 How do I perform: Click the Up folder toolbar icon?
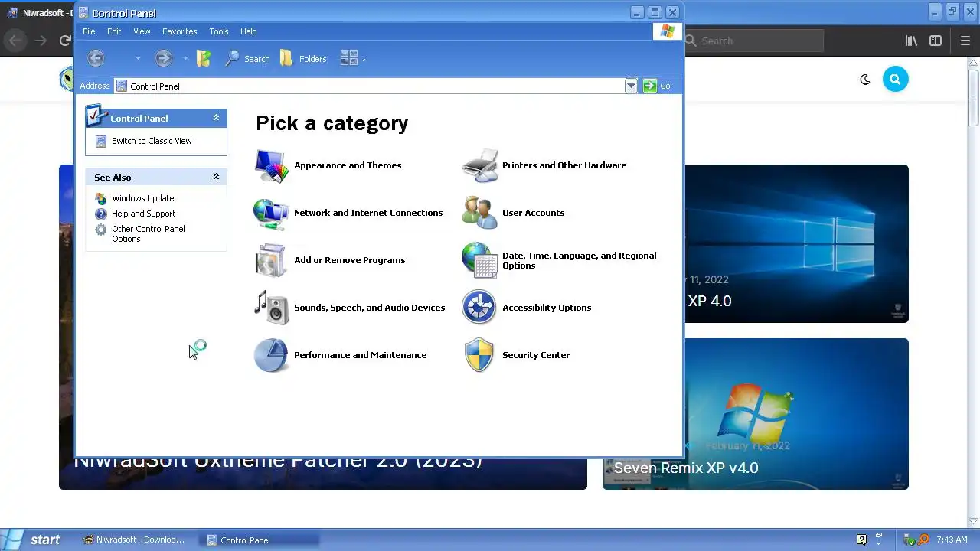204,58
